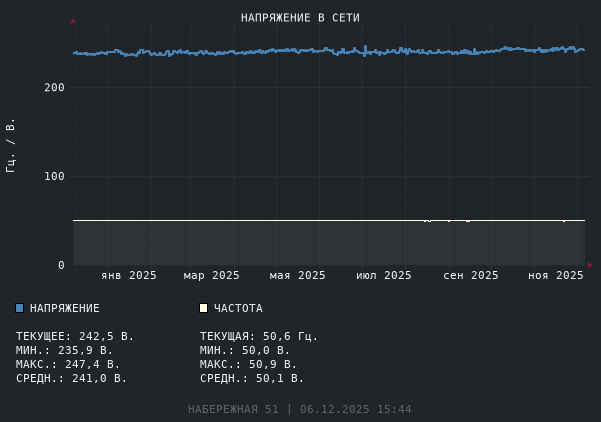This screenshot has width=601, height=422.
Task: Toggle the ЧАСТОТА series legend label
Action: (238, 308)
